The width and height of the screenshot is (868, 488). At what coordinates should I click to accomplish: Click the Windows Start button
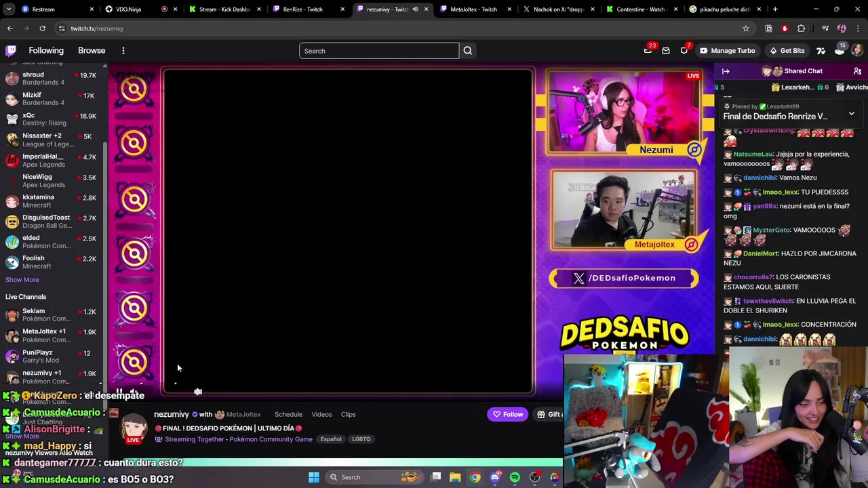pyautogui.click(x=314, y=477)
